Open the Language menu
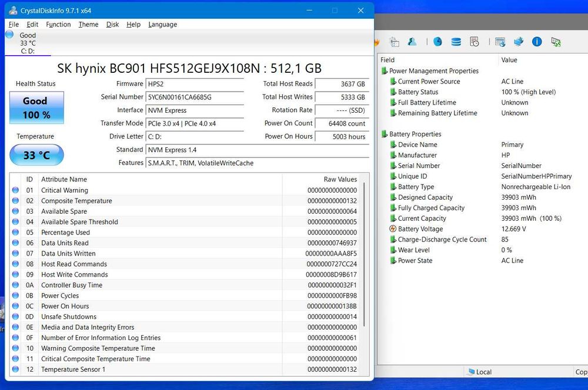This screenshot has height=390, width=588. 162,25
